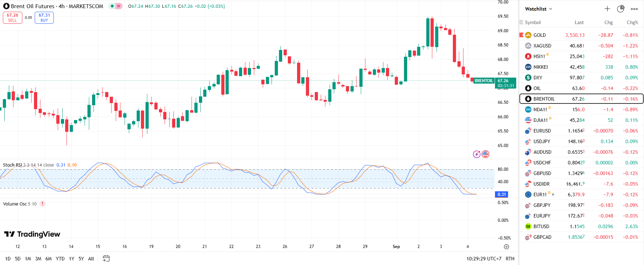The width and height of the screenshot is (644, 265).
Task: Open the watchlist advanced view icon
Action: tap(621, 9)
